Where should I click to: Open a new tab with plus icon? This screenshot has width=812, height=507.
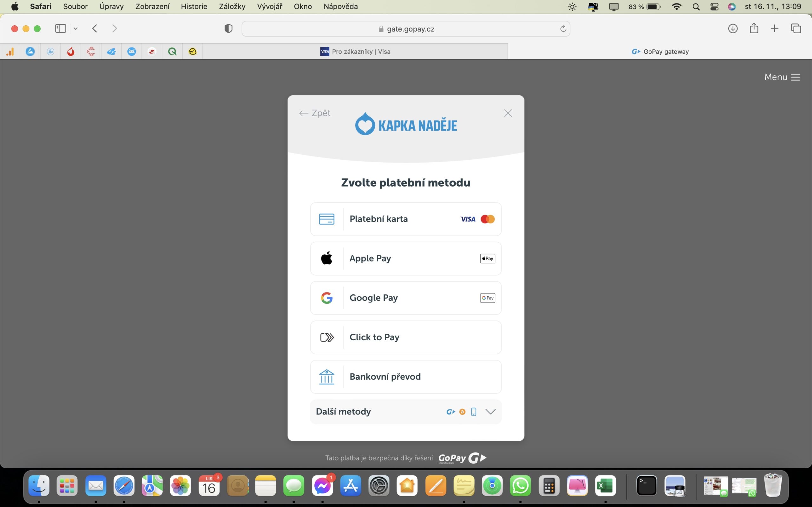(775, 29)
